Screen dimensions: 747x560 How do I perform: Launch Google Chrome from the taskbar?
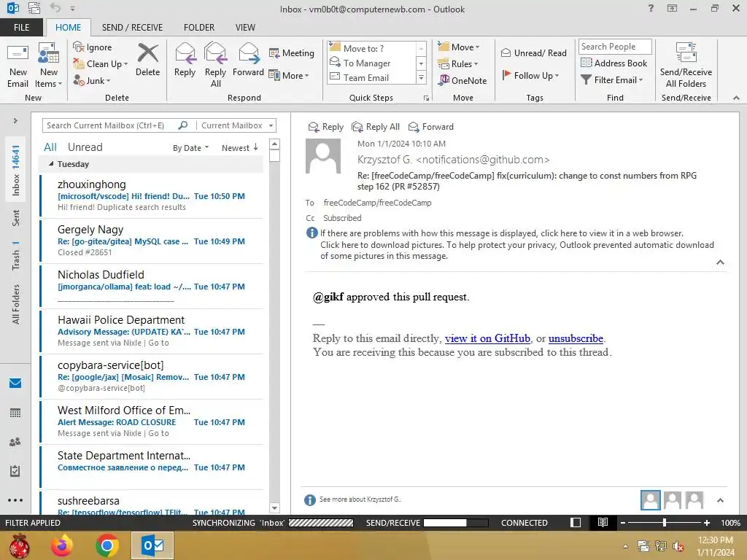pyautogui.click(x=107, y=545)
